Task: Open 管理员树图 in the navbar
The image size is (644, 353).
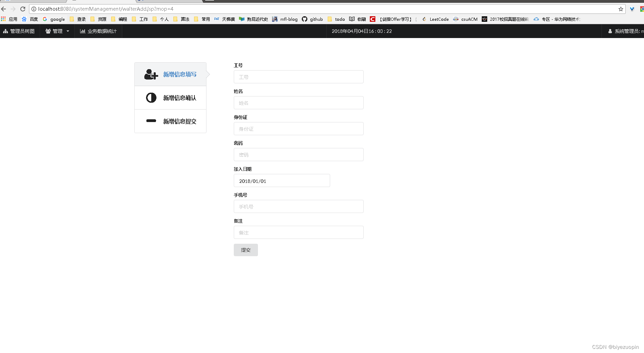Action: tap(19, 31)
